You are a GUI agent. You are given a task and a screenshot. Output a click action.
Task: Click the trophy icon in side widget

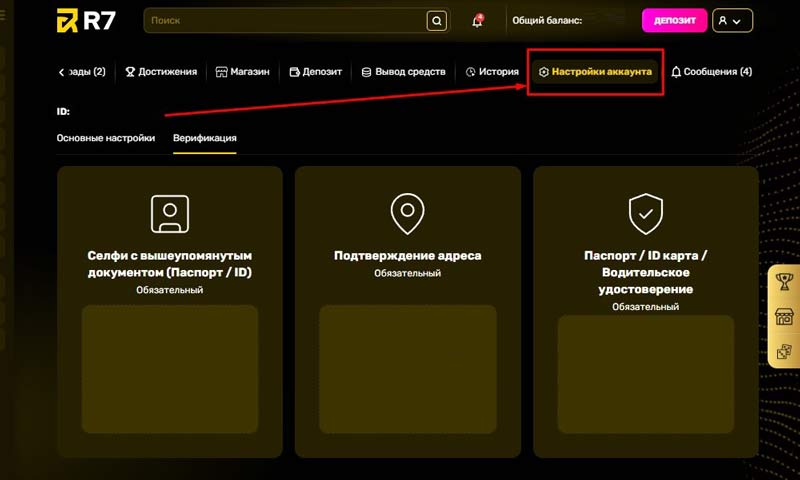[784, 283]
